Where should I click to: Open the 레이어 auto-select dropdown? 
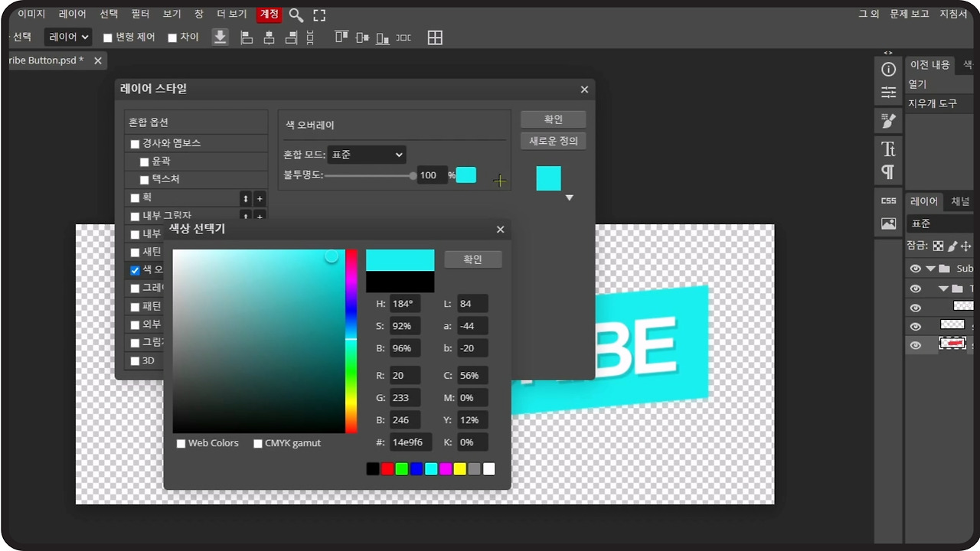[x=68, y=37]
